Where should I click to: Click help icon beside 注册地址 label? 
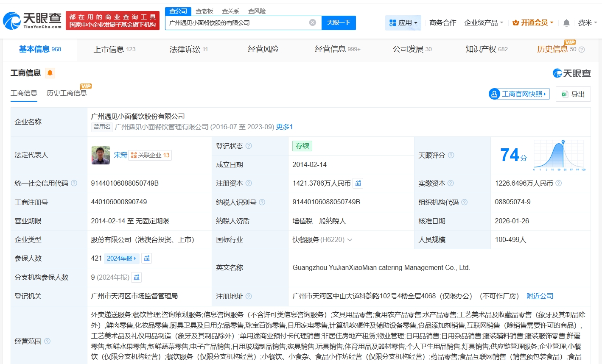pos(249,296)
